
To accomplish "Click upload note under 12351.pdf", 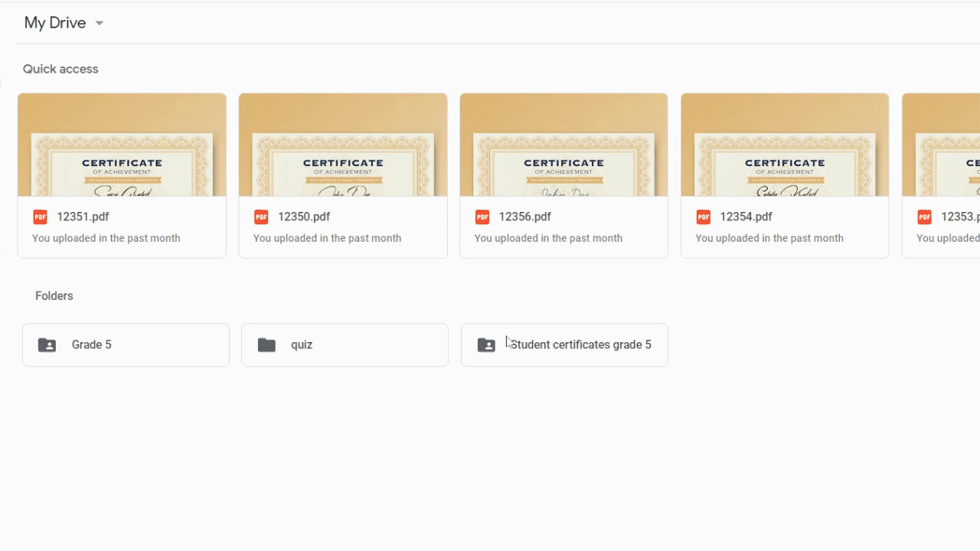I will tap(106, 238).
